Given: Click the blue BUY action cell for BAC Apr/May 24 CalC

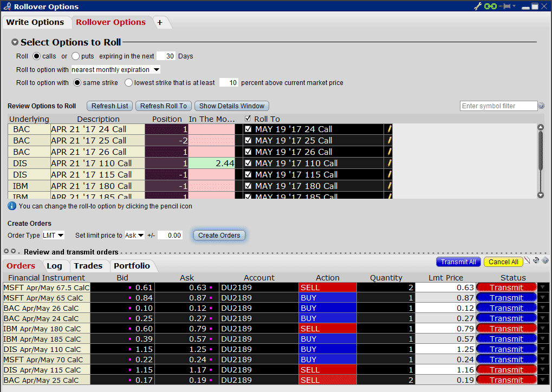Looking at the screenshot, I should (327, 318).
